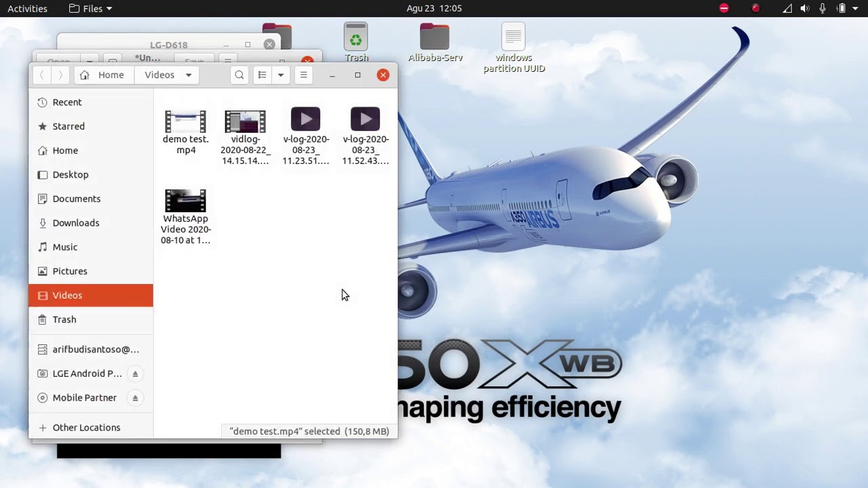The image size is (868, 488).
Task: Open the battery indicator
Action: (841, 8)
